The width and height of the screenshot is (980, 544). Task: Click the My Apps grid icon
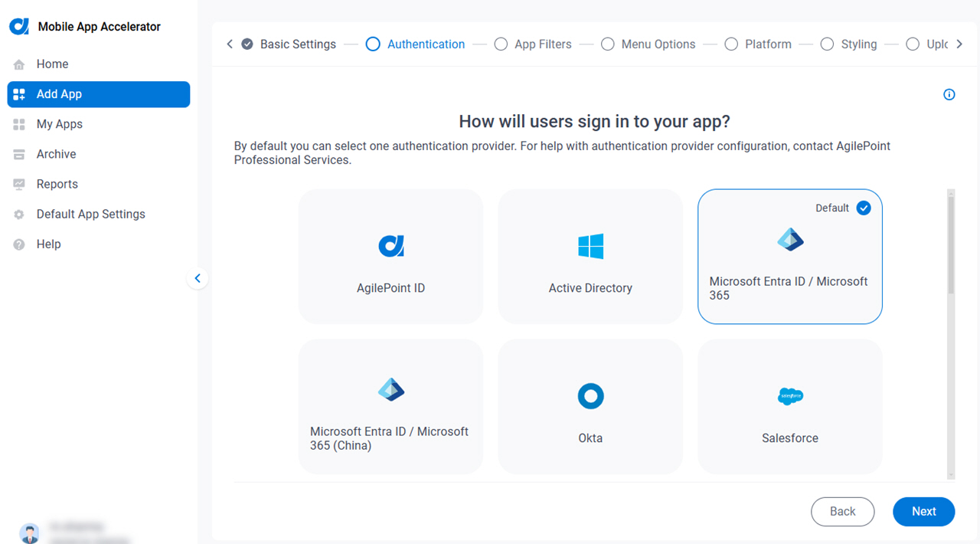(19, 124)
